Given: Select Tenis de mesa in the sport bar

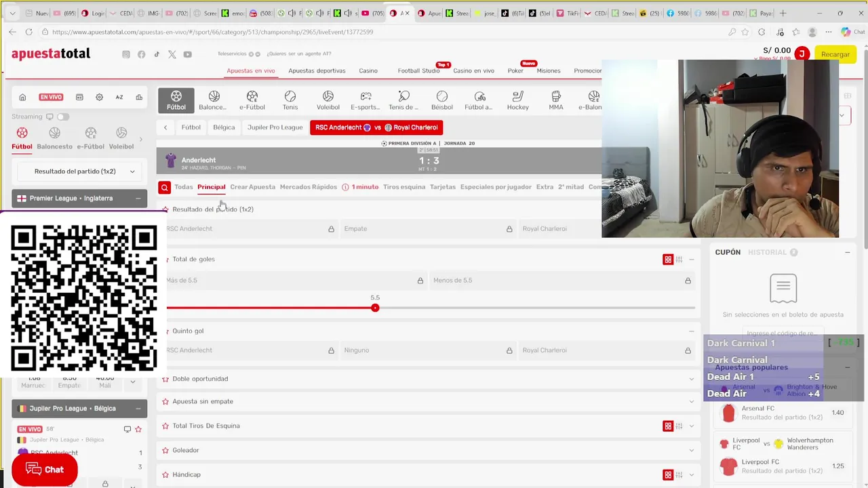Looking at the screenshot, I should coord(403,100).
